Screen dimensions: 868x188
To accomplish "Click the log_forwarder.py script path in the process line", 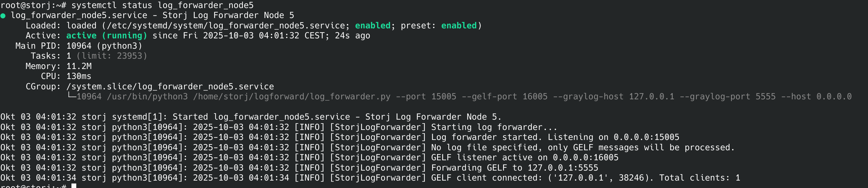I will [x=292, y=97].
